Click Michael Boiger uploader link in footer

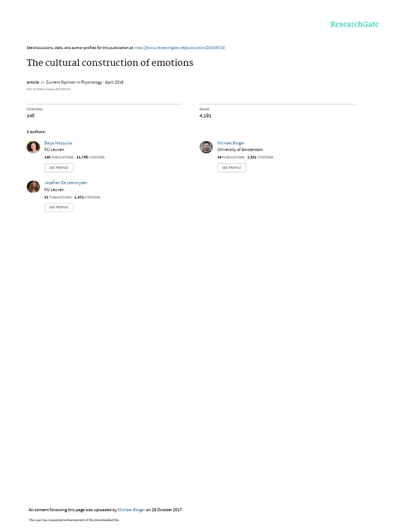pyautogui.click(x=131, y=510)
